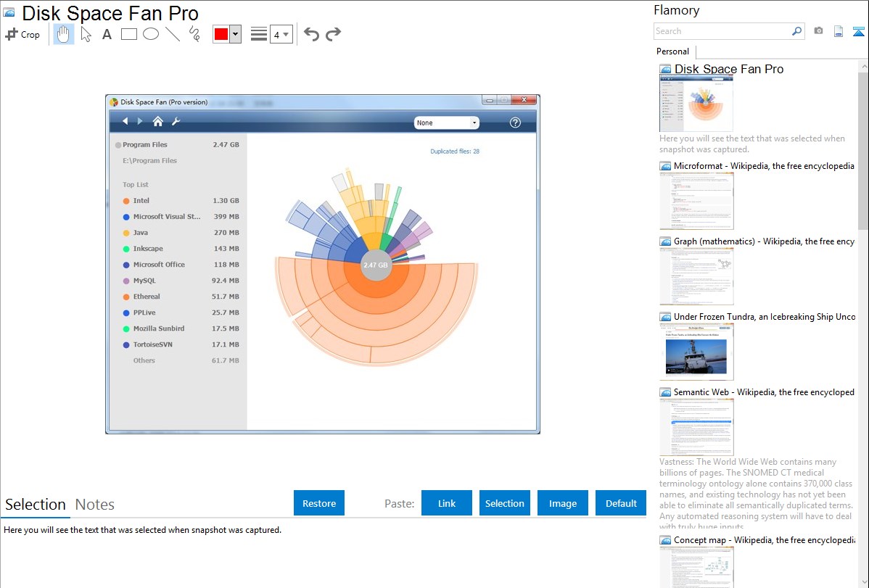Click the snapshot list scroll-up arrow

tap(864, 66)
